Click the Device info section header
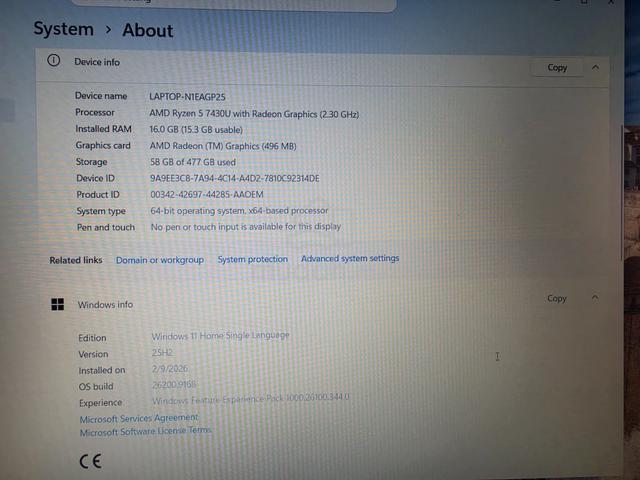640x480 pixels. (322, 67)
